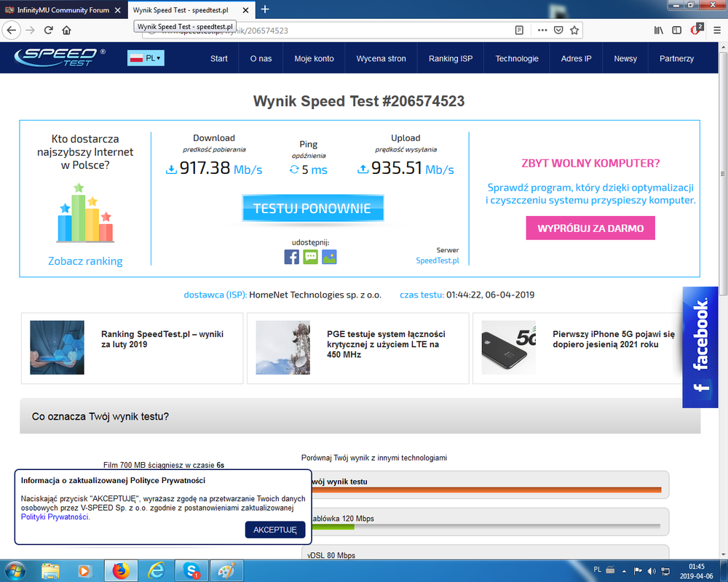The image size is (728, 582).
Task: Close the Wynik Speed Test tab
Action: (x=245, y=9)
